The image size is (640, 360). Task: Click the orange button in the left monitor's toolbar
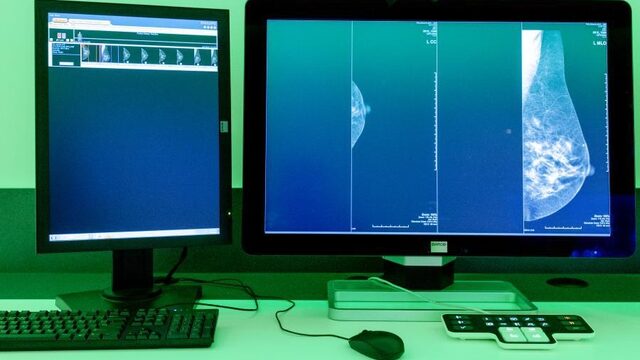[x=60, y=20]
